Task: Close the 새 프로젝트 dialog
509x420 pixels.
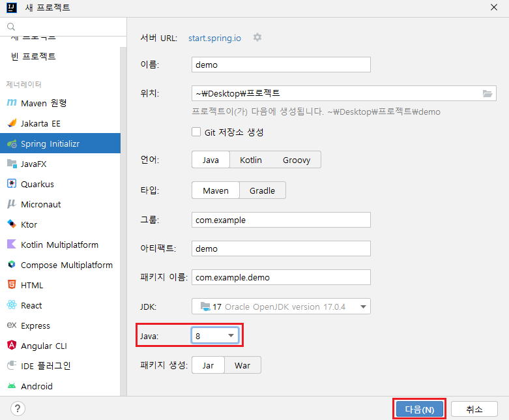Action: pyautogui.click(x=494, y=7)
